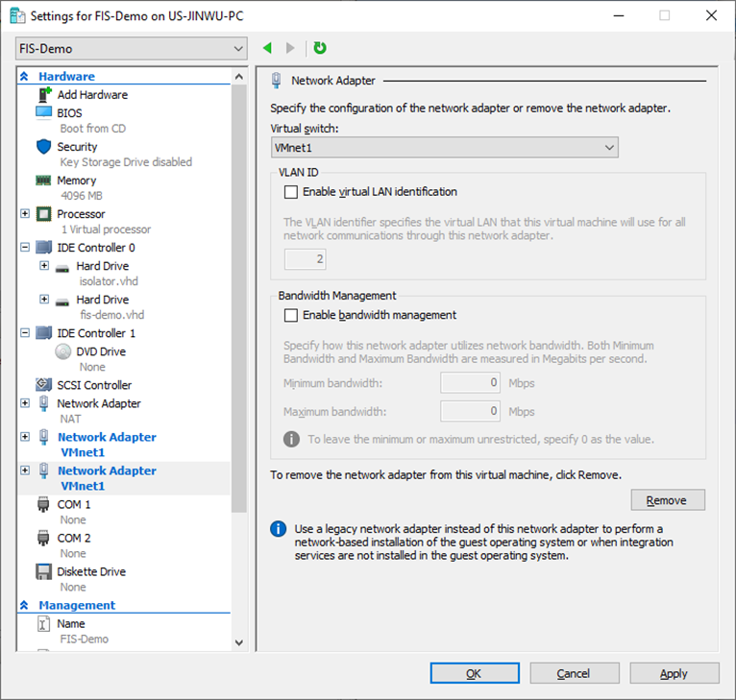Click the VLAN ID number field
This screenshot has height=700, width=736.
click(x=306, y=259)
